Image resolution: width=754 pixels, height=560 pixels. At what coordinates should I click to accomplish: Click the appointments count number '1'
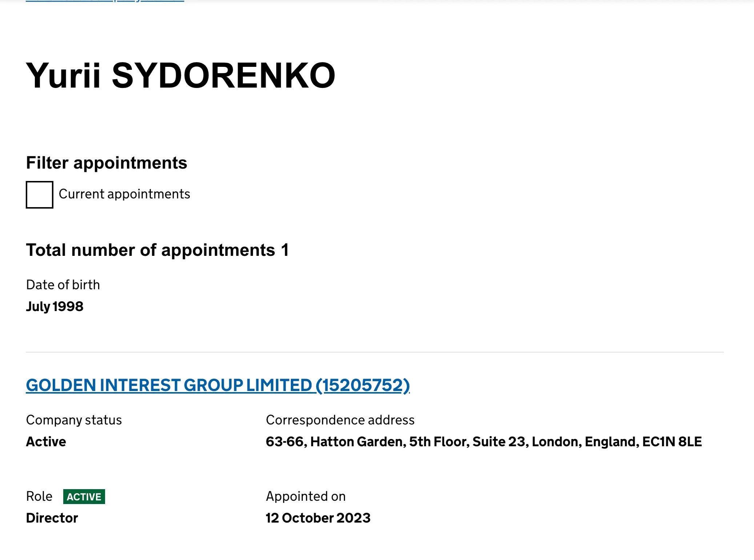[x=285, y=250]
